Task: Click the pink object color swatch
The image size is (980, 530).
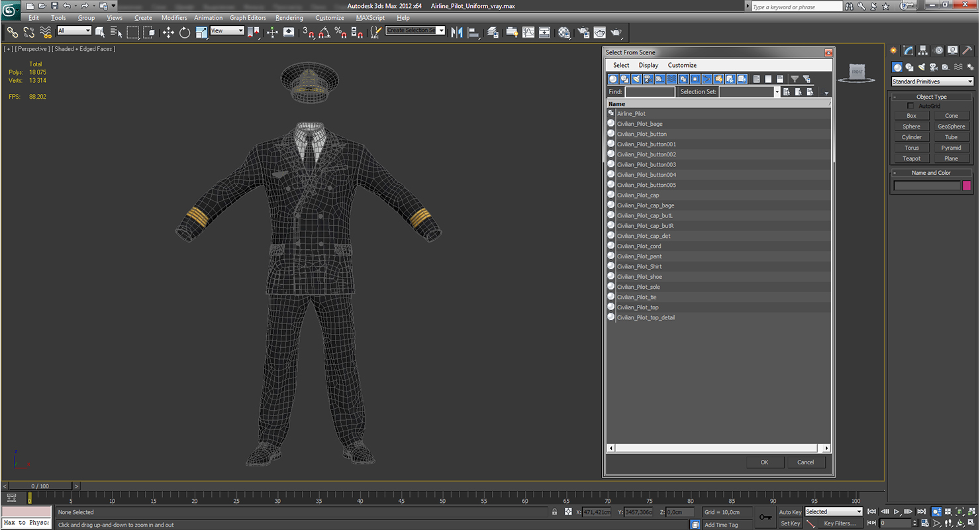Action: 967,185
